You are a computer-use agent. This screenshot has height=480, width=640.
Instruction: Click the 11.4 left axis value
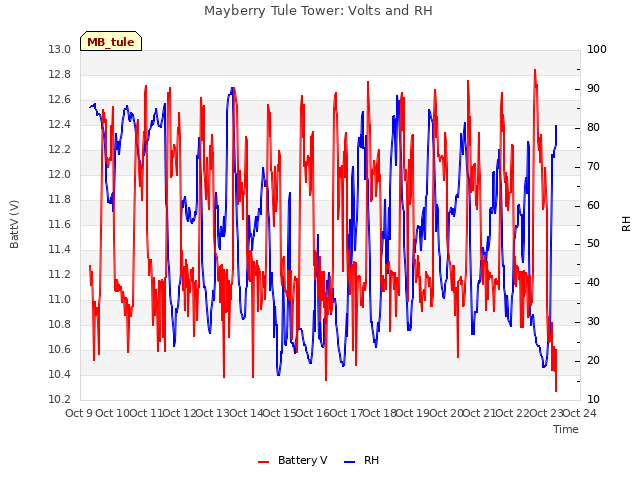[x=59, y=250]
